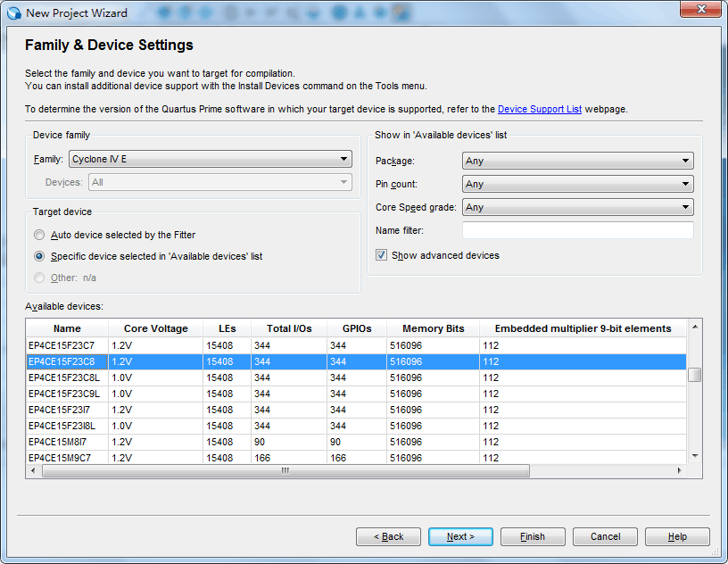728x564 pixels.
Task: Select the EP4CE15F23C8L device row
Action: pyautogui.click(x=356, y=377)
